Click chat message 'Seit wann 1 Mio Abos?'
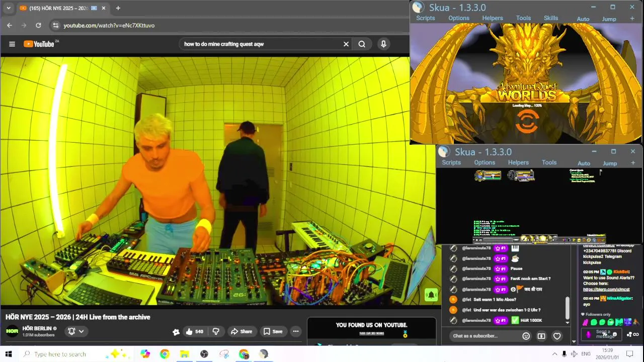The width and height of the screenshot is (644, 362). pos(495,300)
